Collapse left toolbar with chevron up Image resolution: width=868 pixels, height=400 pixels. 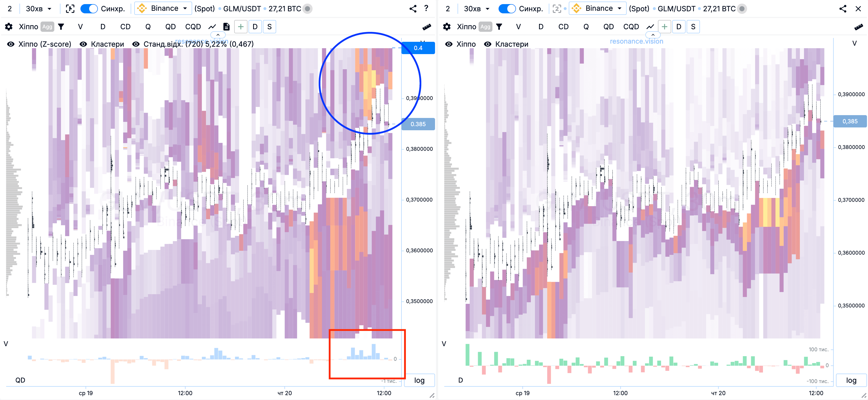tap(218, 35)
